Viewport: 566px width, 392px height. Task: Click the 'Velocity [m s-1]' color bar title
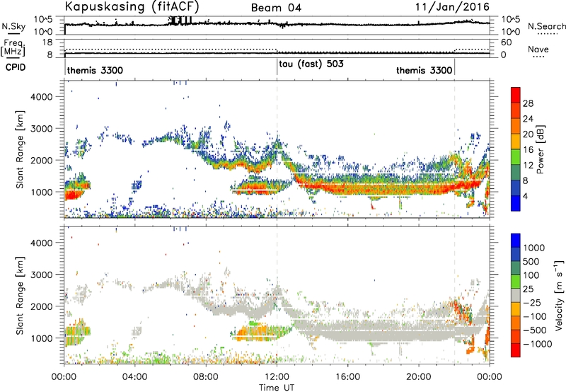point(559,295)
